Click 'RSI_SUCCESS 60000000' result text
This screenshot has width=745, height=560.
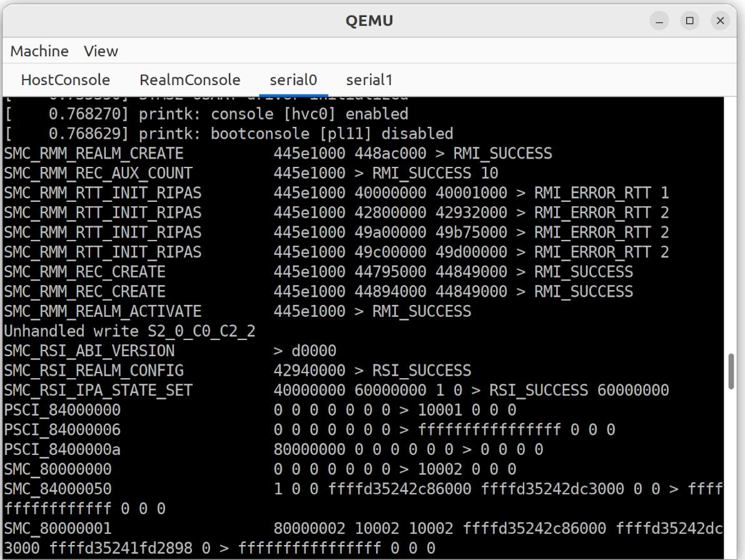pos(579,390)
